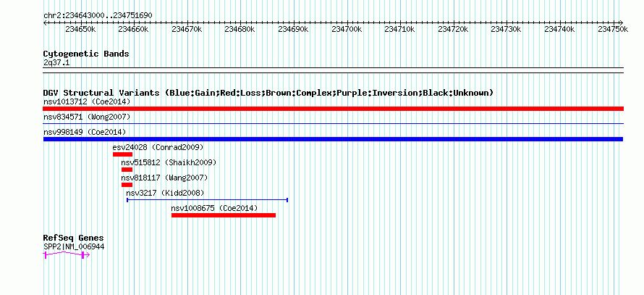The width and height of the screenshot is (644, 295).
Task: Click the red nsv818117 variant bar
Action: pyautogui.click(x=127, y=185)
